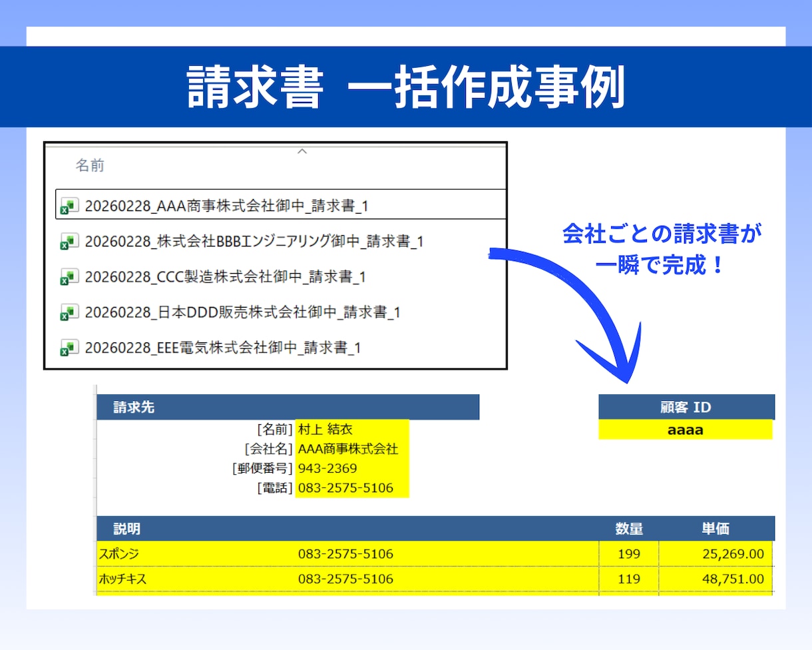Image resolution: width=812 pixels, height=650 pixels.
Task: Select file 20260228_株式会社BBBエンジニアリング御中_請求書_1
Action: click(255, 241)
